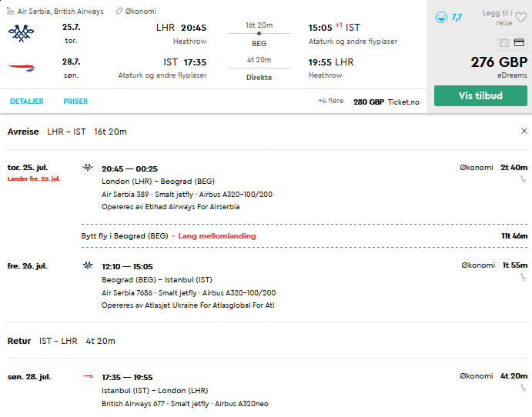Click 20:45 — 00:25 segment times

pyautogui.click(x=129, y=168)
